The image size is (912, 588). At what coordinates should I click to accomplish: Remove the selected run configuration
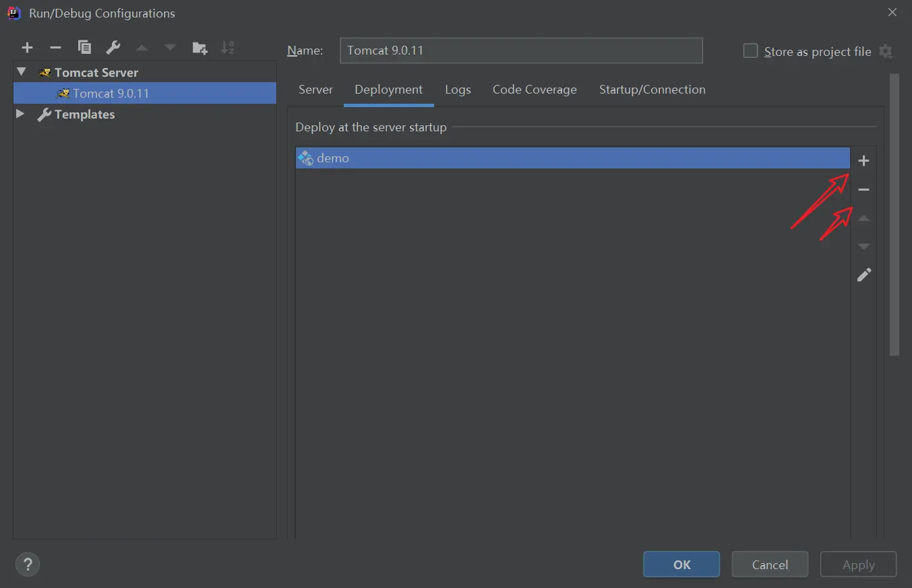click(x=56, y=47)
